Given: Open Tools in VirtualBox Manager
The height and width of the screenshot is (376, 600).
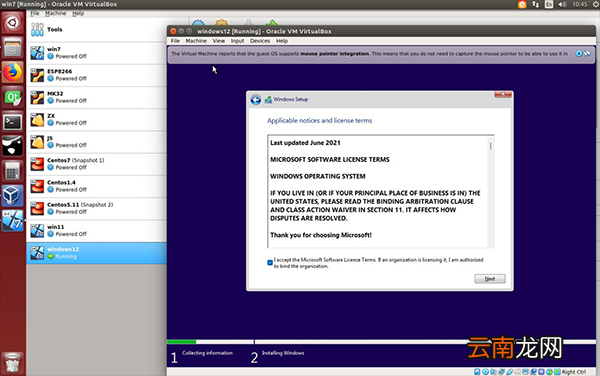Looking at the screenshot, I should [x=54, y=29].
